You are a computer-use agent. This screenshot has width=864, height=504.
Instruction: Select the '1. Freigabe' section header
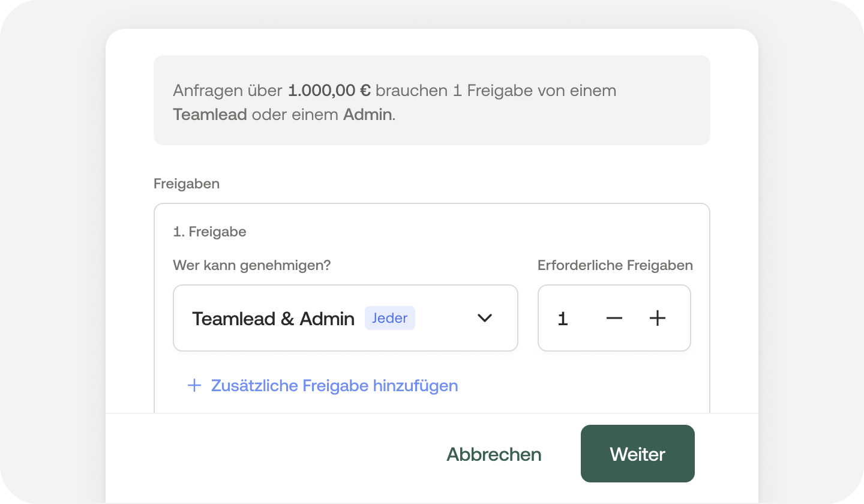pyautogui.click(x=210, y=232)
